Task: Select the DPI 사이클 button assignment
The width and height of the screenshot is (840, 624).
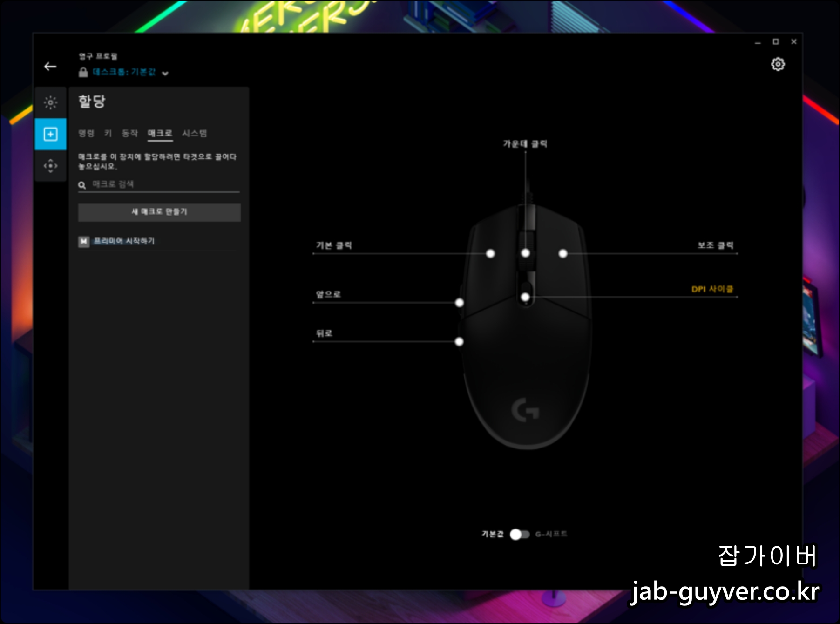Action: tap(712, 289)
